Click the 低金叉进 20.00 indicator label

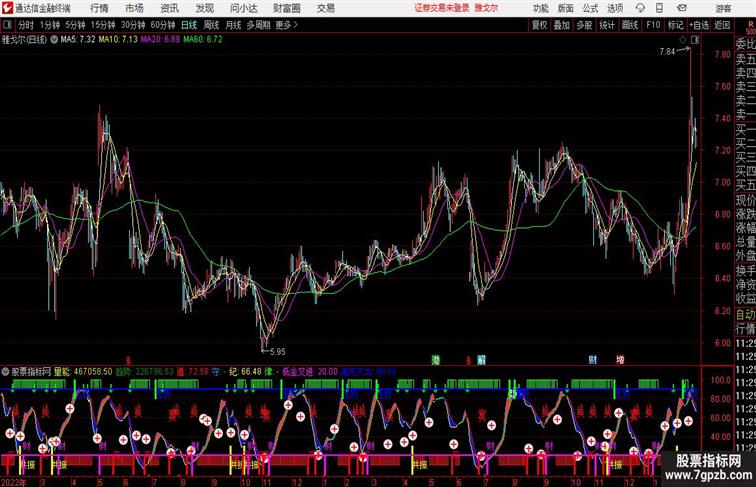click(x=310, y=372)
